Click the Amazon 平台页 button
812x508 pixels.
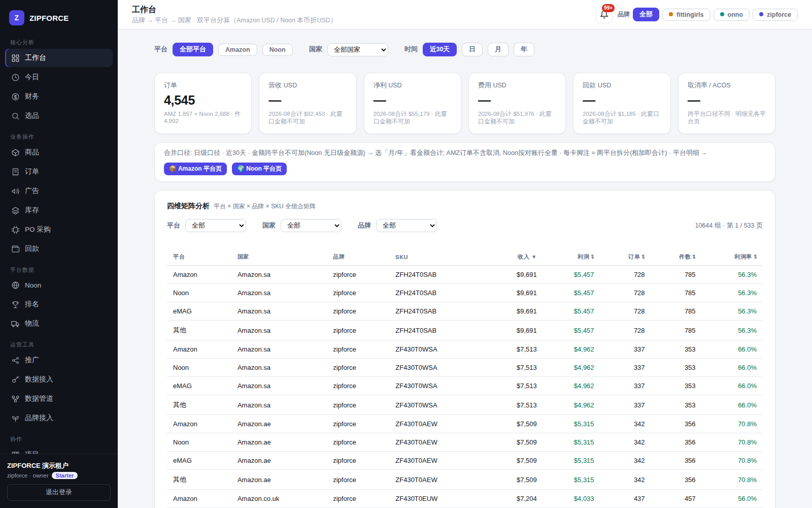coord(195,169)
